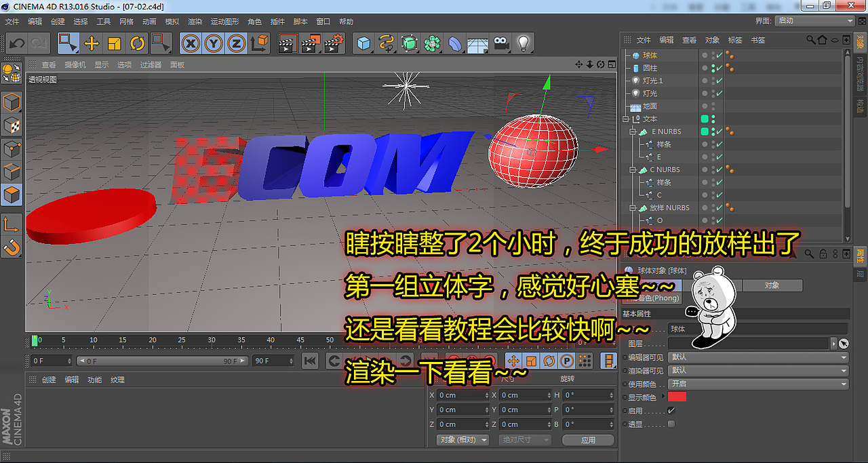Open the 编辑器可见 dropdown
The width and height of the screenshot is (868, 463).
758,357
